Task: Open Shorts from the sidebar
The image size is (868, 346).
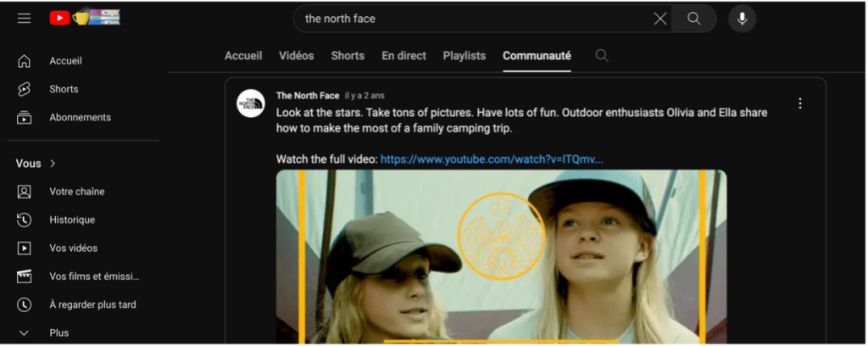Action: pyautogui.click(x=64, y=89)
